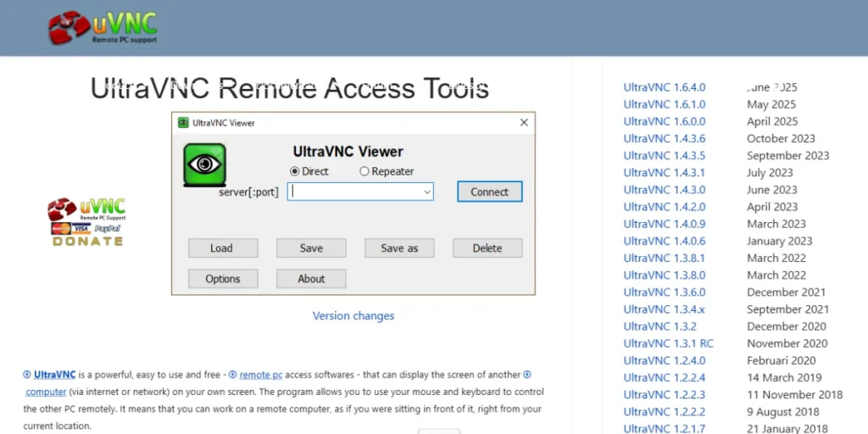Open UltraVNC 1.2.2.3 download link
This screenshot has height=434, width=868.
665,395
